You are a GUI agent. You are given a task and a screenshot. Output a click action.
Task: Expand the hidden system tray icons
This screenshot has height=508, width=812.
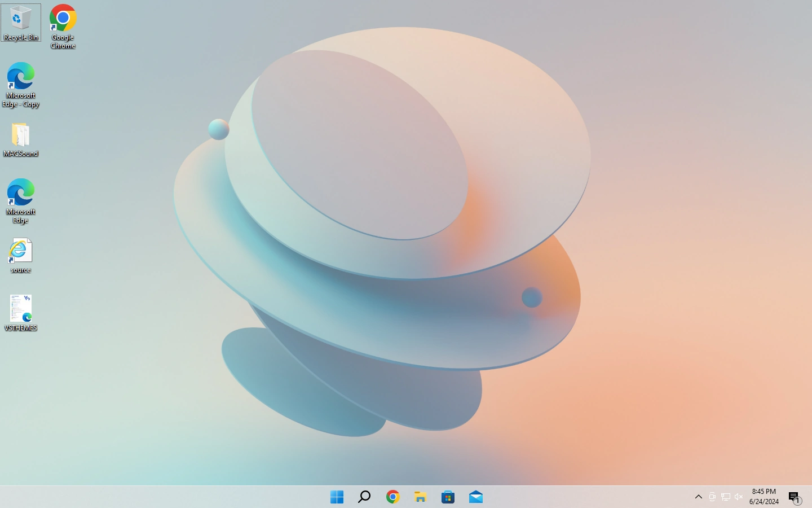pos(698,497)
